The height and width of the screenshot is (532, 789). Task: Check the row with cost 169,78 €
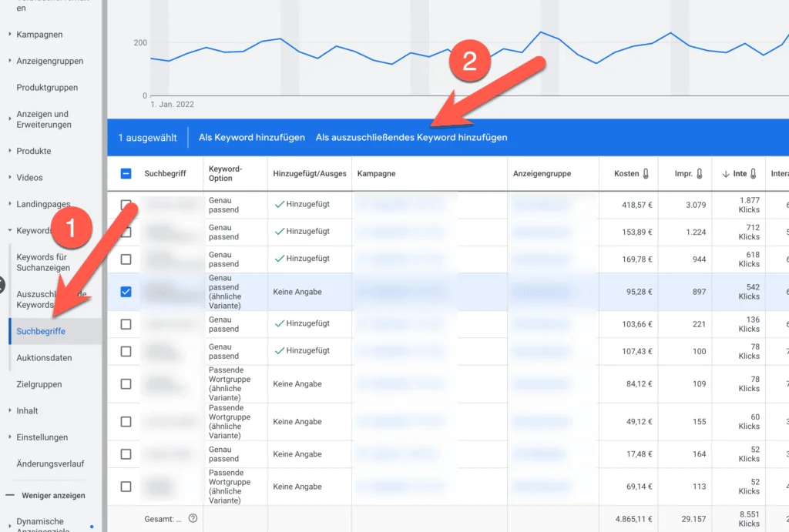click(126, 259)
